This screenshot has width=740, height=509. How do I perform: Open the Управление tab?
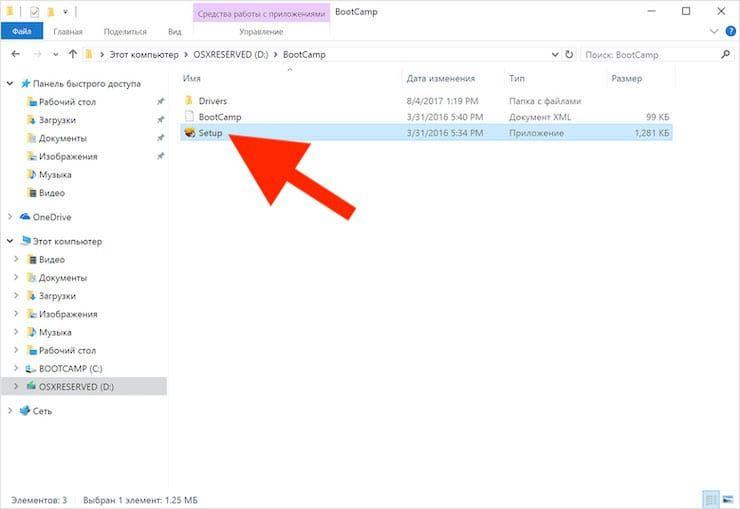(x=261, y=32)
